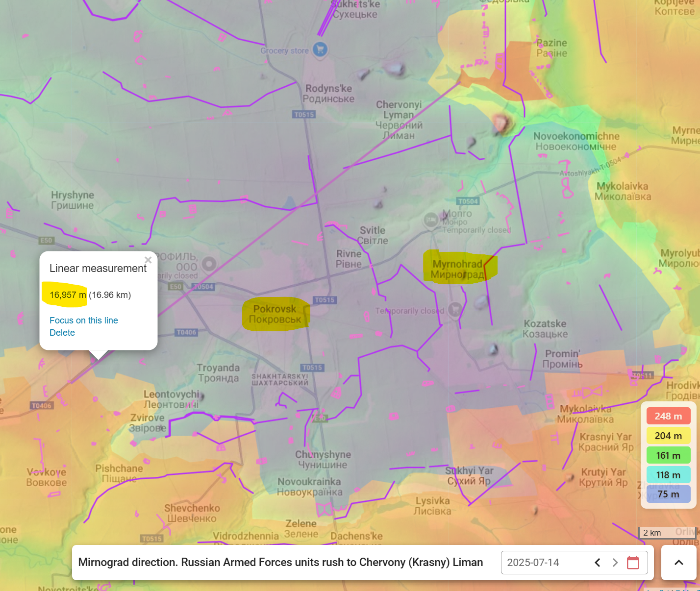Go to the previous date
This screenshot has width=700, height=591.
(597, 562)
